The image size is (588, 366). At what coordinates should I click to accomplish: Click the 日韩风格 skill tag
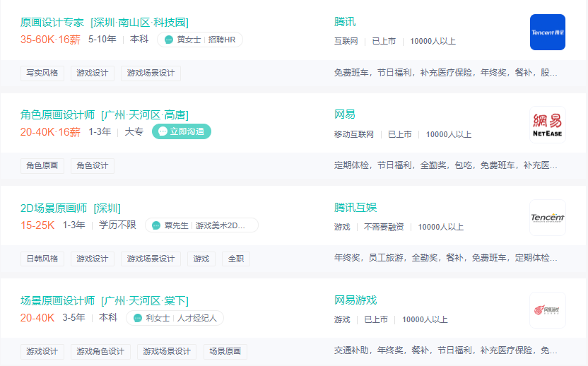point(42,259)
